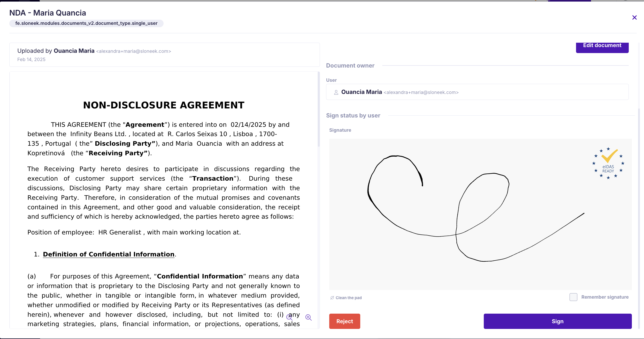This screenshot has width=644, height=339.
Task: Click the Clean the pad eraser icon
Action: [x=332, y=298]
